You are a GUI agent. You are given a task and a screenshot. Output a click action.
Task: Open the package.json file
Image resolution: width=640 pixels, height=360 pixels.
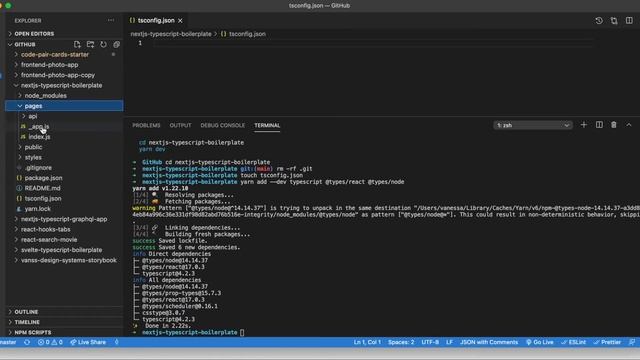tap(43, 178)
